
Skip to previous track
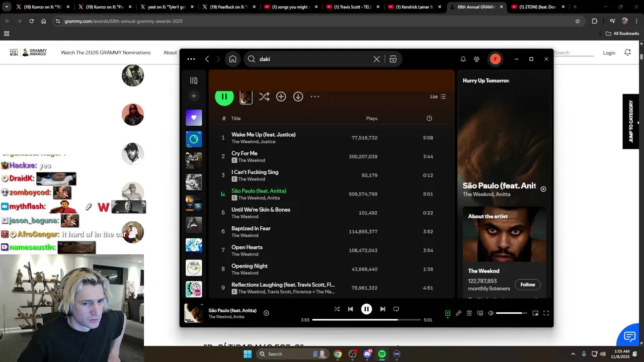[x=350, y=309]
